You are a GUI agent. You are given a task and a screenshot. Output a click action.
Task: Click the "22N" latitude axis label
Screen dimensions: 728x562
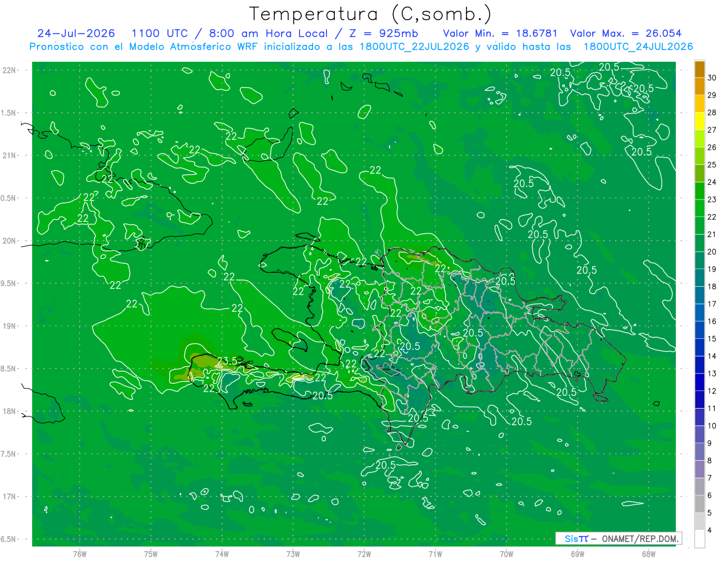click(9, 70)
